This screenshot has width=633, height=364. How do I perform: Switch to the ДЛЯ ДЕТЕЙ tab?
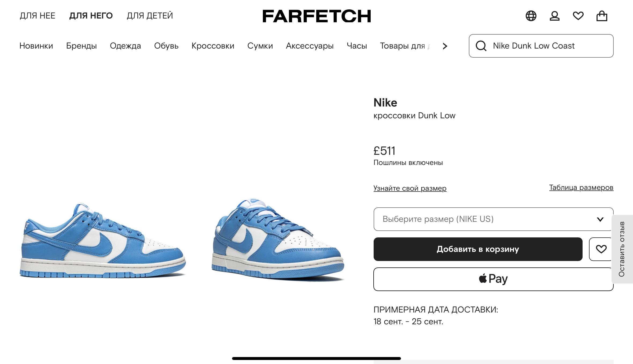coord(150,16)
